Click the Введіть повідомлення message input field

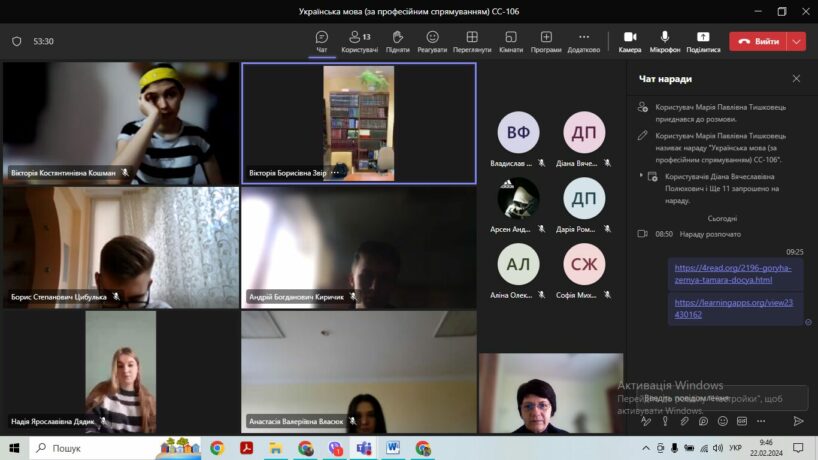pyautogui.click(x=722, y=398)
